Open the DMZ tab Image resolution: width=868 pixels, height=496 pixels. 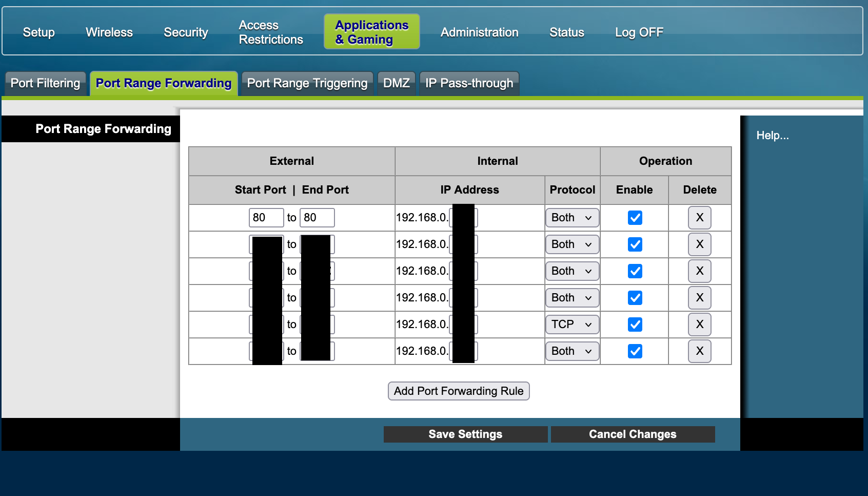coord(396,83)
